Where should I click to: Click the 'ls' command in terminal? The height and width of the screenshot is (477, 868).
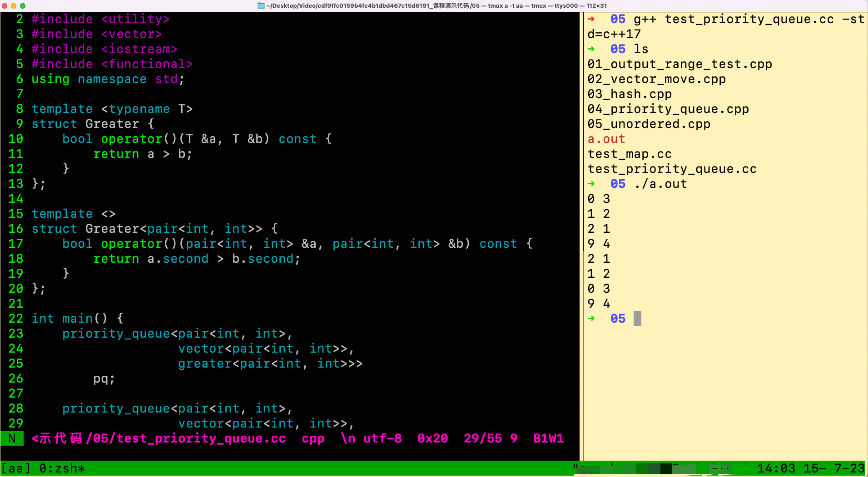coord(641,49)
